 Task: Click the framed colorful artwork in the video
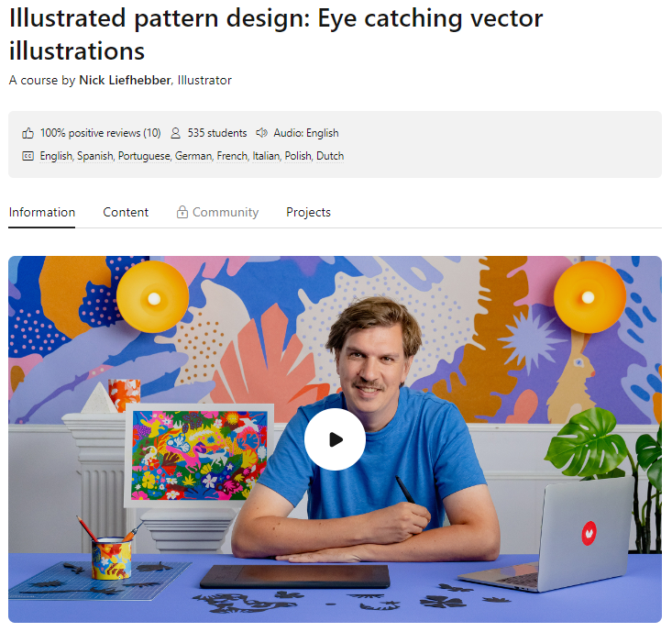(200, 454)
